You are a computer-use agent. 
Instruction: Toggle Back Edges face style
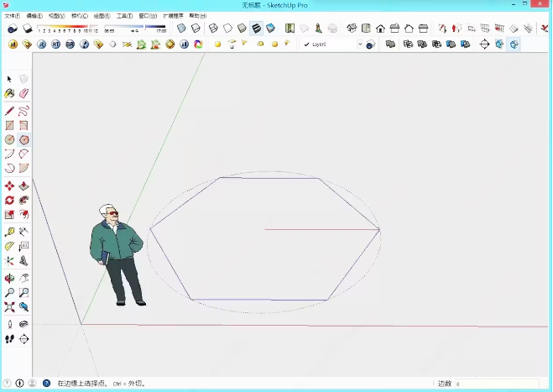pyautogui.click(x=196, y=29)
